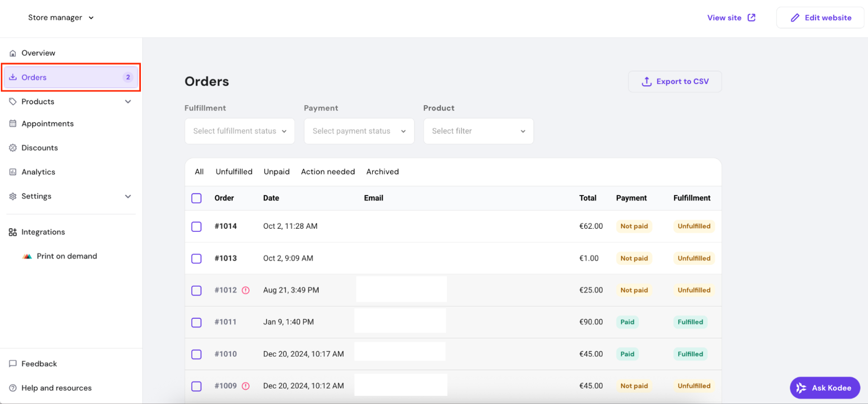This screenshot has width=868, height=404.
Task: Click the Help and resources question icon
Action: 13,388
